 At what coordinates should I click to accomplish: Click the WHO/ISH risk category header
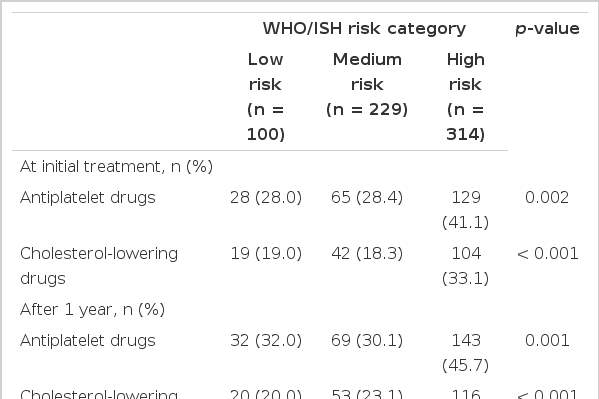364,29
